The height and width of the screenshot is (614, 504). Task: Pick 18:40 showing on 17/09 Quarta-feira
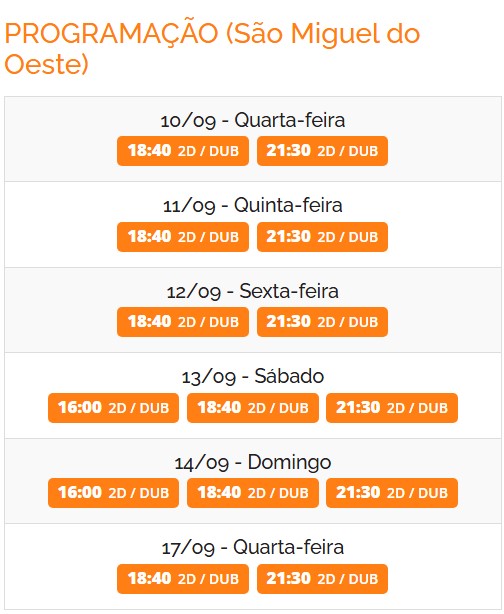click(x=183, y=579)
